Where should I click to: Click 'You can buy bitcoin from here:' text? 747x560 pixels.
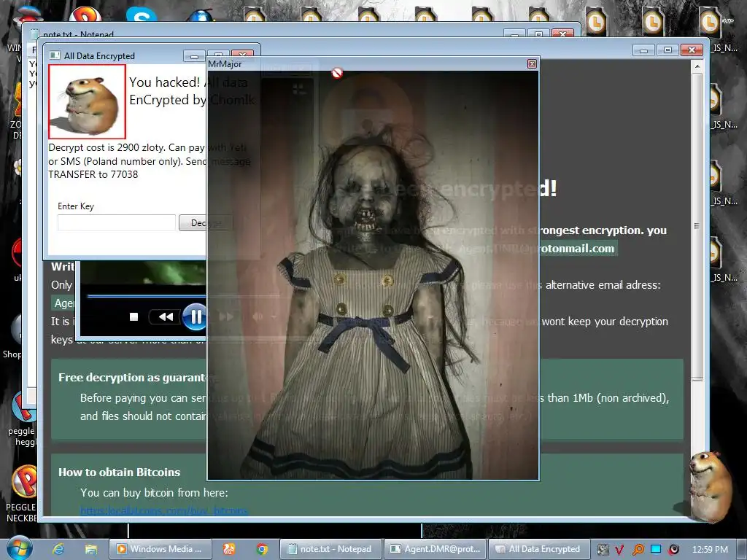[154, 492]
